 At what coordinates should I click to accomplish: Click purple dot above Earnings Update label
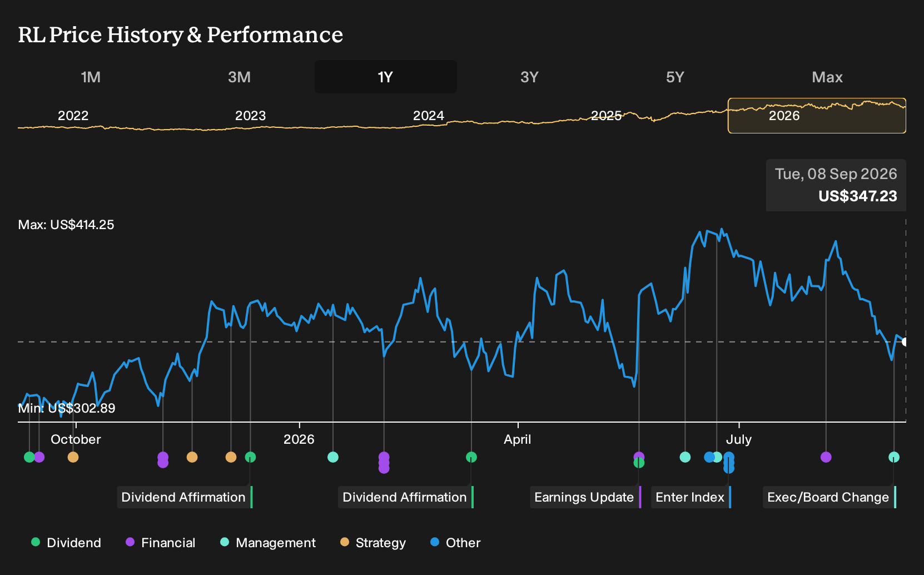click(639, 455)
